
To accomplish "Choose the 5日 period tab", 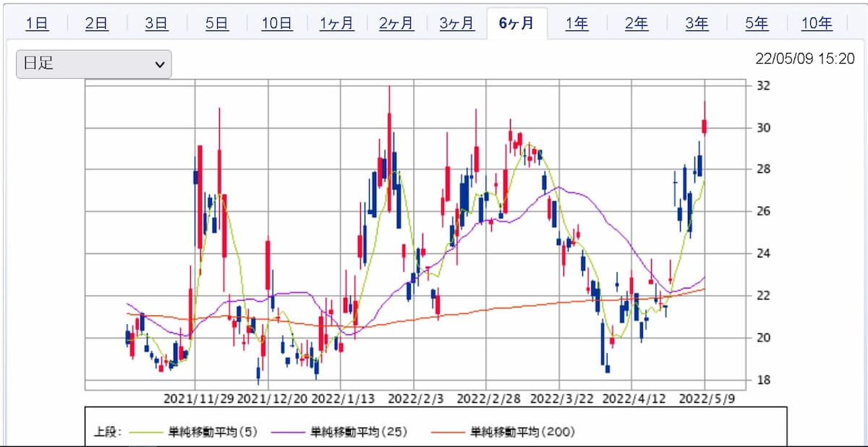I will coord(216,23).
